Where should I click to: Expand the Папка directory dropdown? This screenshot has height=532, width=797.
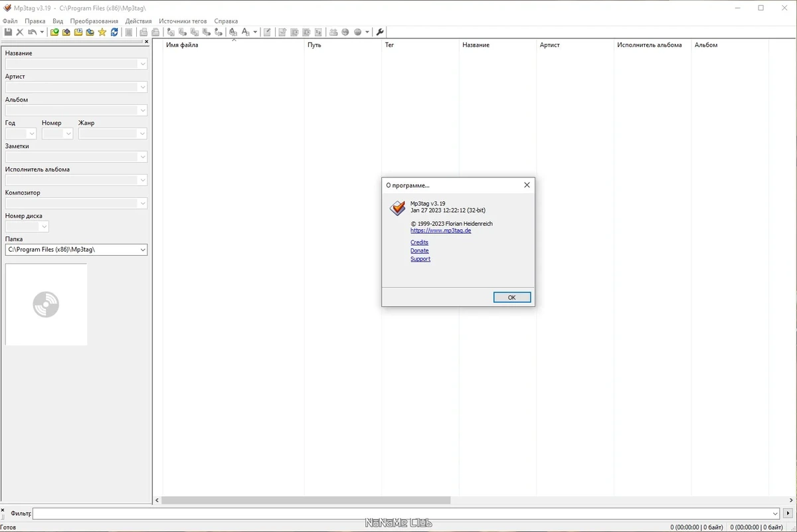point(142,250)
